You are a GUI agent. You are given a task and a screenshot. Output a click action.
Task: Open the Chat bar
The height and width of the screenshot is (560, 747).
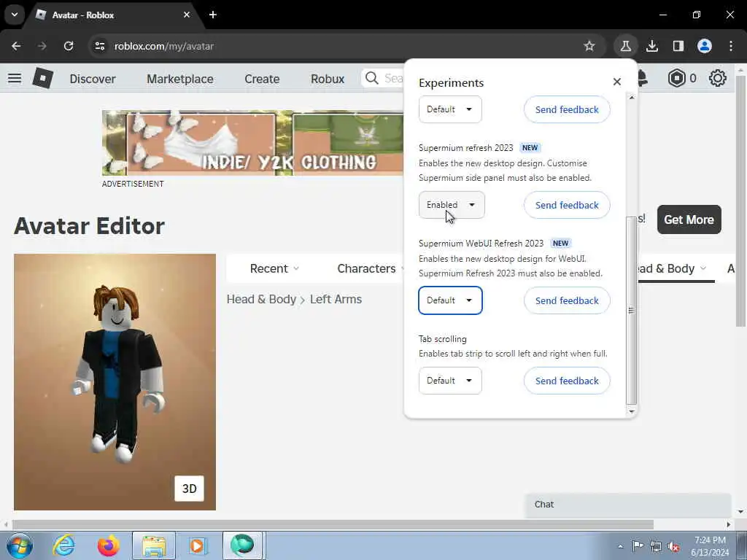pyautogui.click(x=628, y=505)
